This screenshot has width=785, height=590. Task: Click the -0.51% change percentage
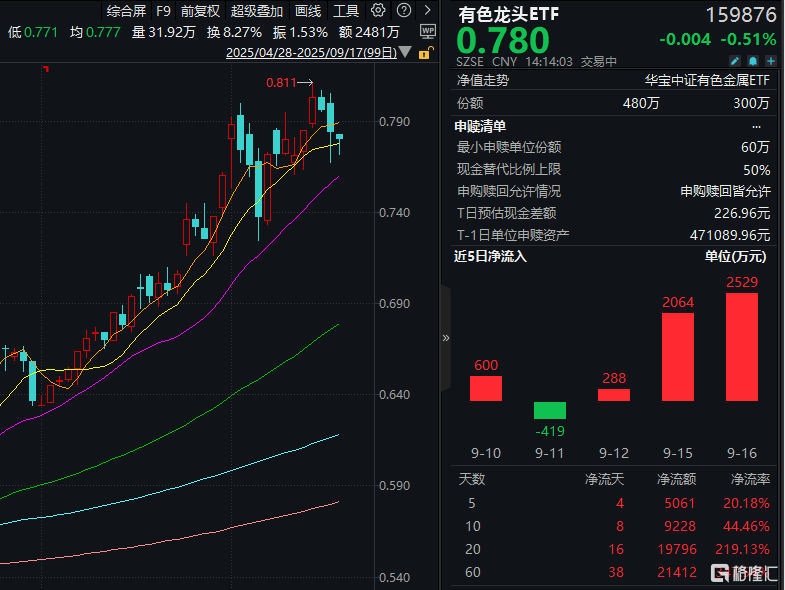(x=748, y=39)
